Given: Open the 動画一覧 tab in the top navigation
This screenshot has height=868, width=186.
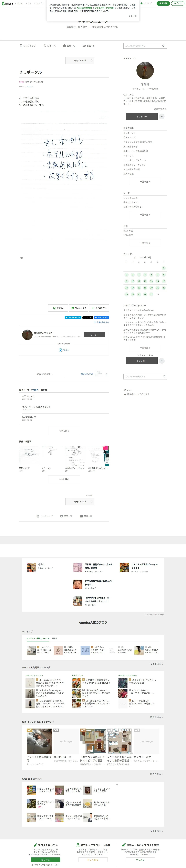Looking at the screenshot, I should 89,45.
